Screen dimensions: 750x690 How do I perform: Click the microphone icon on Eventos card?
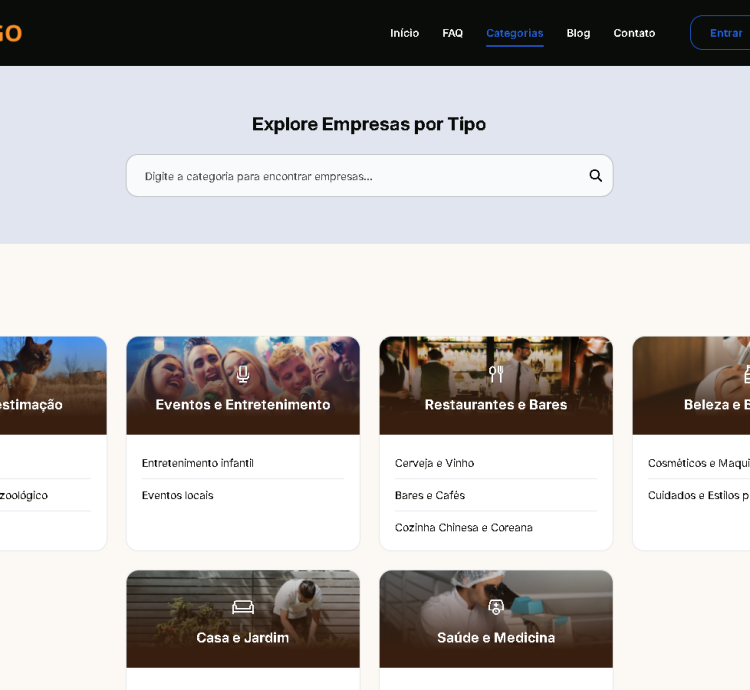pos(242,374)
